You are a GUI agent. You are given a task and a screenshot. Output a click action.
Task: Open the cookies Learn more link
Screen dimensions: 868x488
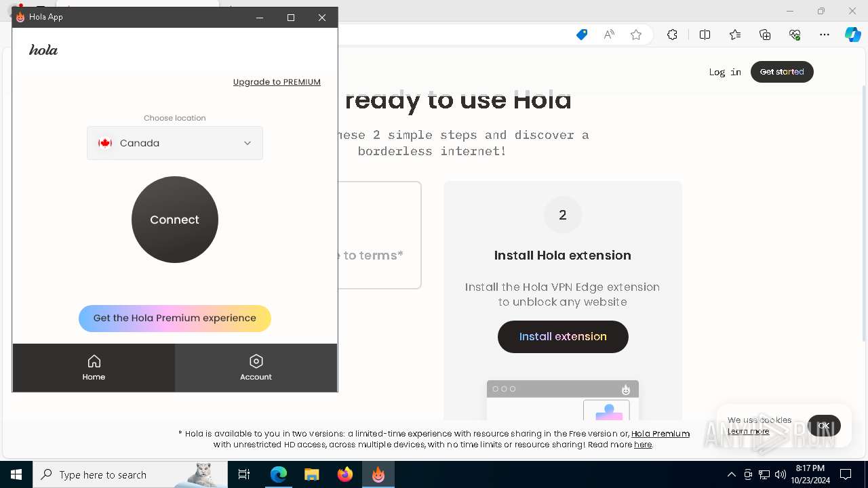[749, 431]
